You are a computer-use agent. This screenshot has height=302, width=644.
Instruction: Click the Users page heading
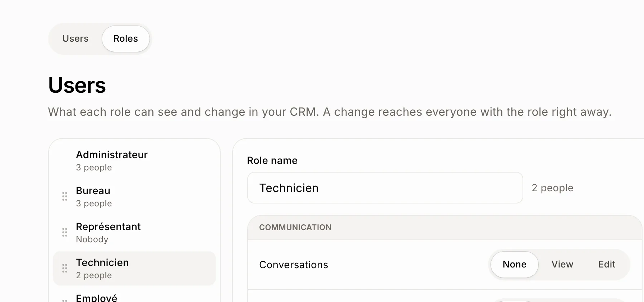coord(77,85)
